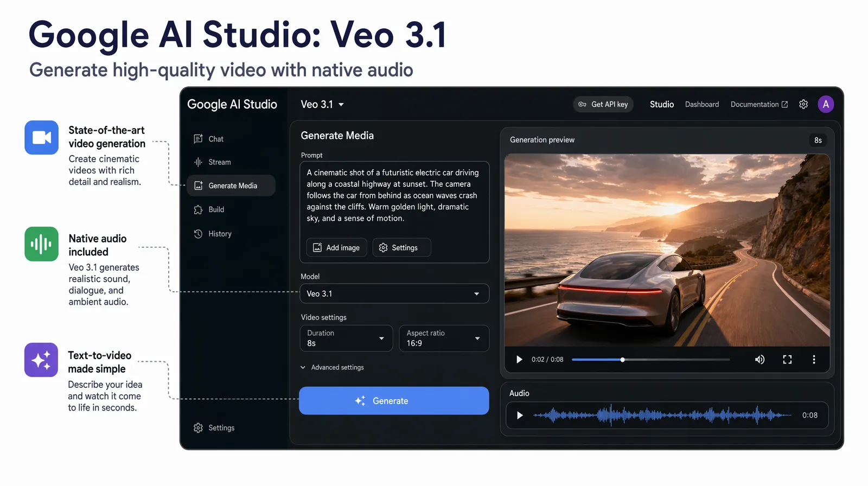This screenshot has width=868, height=486.
Task: Click the purple text-to-video sparkle icon
Action: click(41, 360)
